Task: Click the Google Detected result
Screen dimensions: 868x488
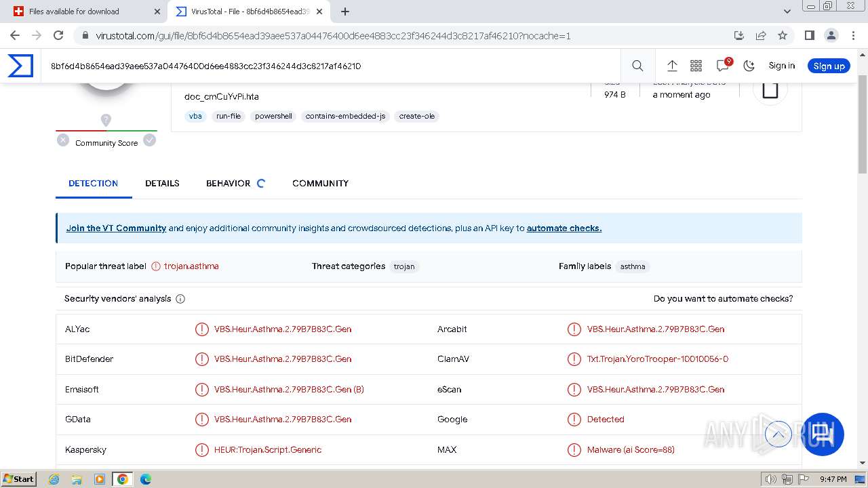Action: [x=606, y=420]
